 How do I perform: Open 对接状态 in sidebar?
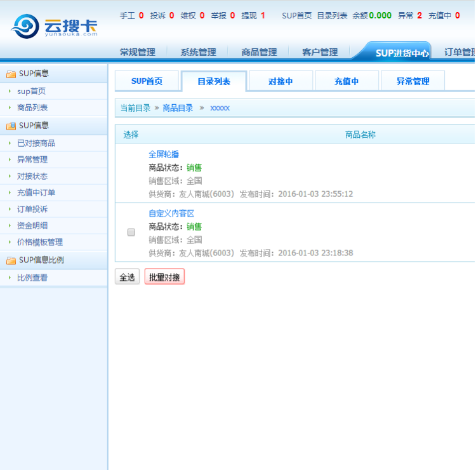(x=32, y=176)
